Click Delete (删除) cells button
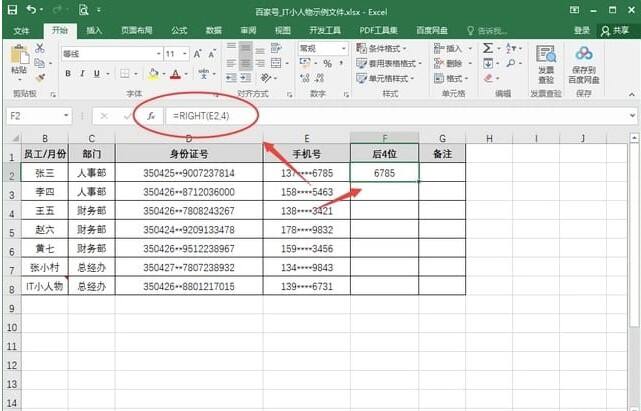This screenshot has height=411, width=641. pos(453,63)
